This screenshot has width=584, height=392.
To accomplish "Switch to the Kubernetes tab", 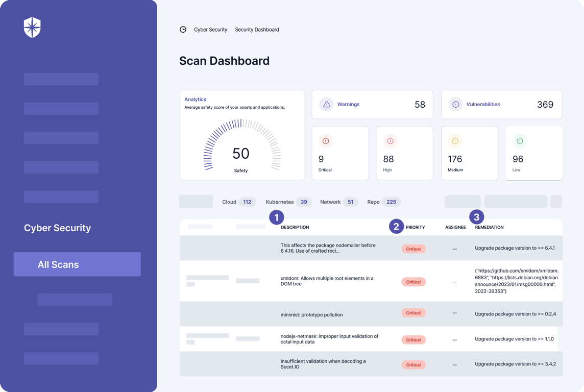I will (x=288, y=202).
